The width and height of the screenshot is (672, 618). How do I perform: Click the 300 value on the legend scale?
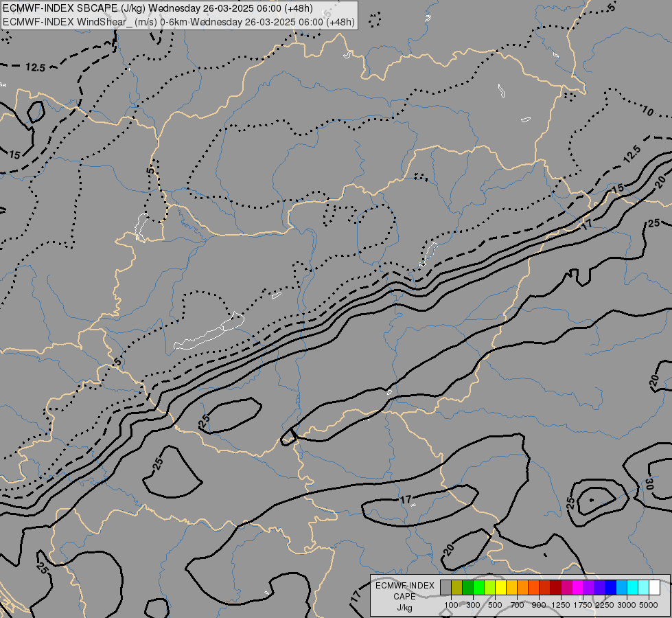pos(473,605)
